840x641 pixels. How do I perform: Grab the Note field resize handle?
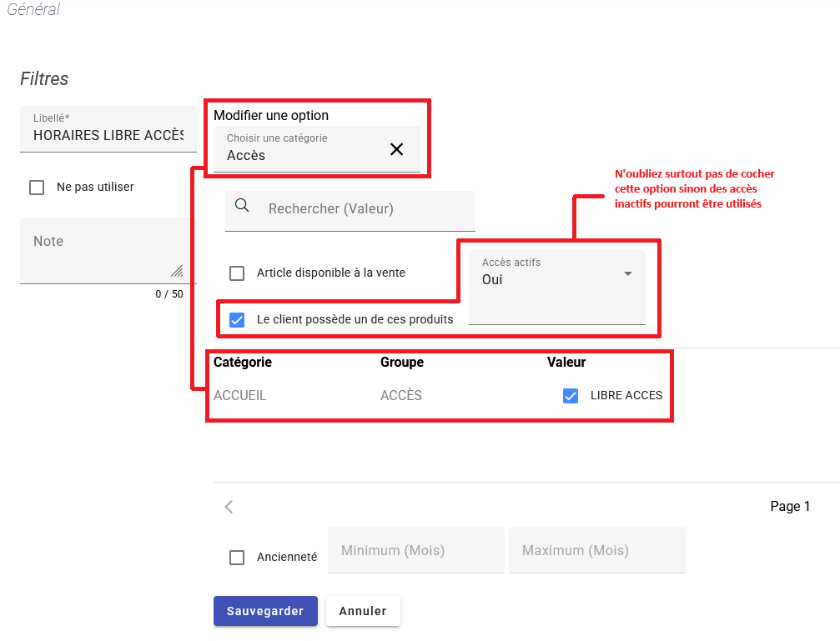tap(176, 271)
